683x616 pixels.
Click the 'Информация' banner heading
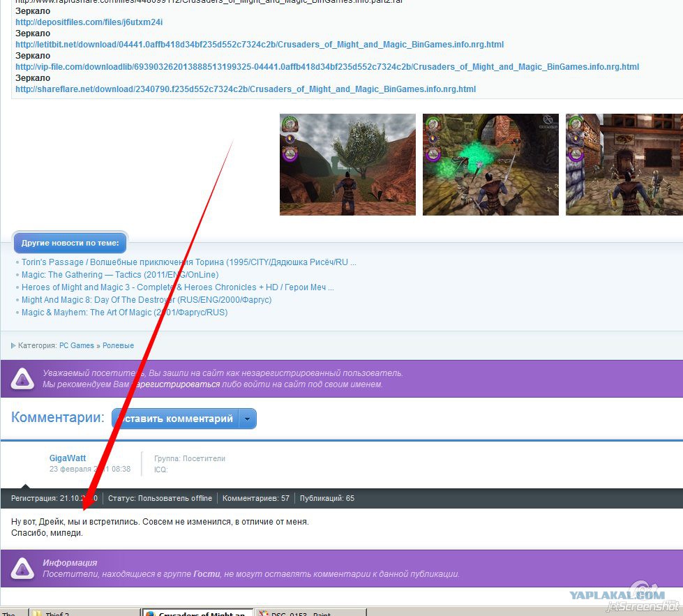pos(70,563)
